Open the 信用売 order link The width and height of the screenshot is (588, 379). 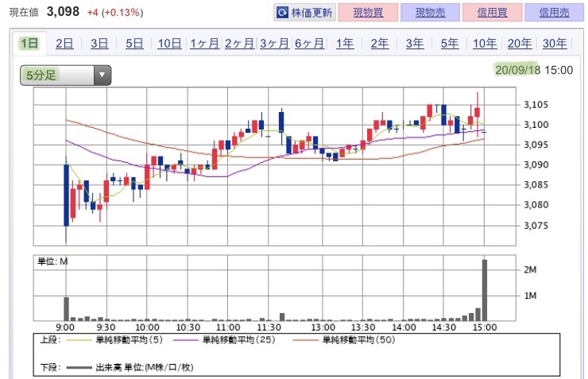click(x=555, y=13)
